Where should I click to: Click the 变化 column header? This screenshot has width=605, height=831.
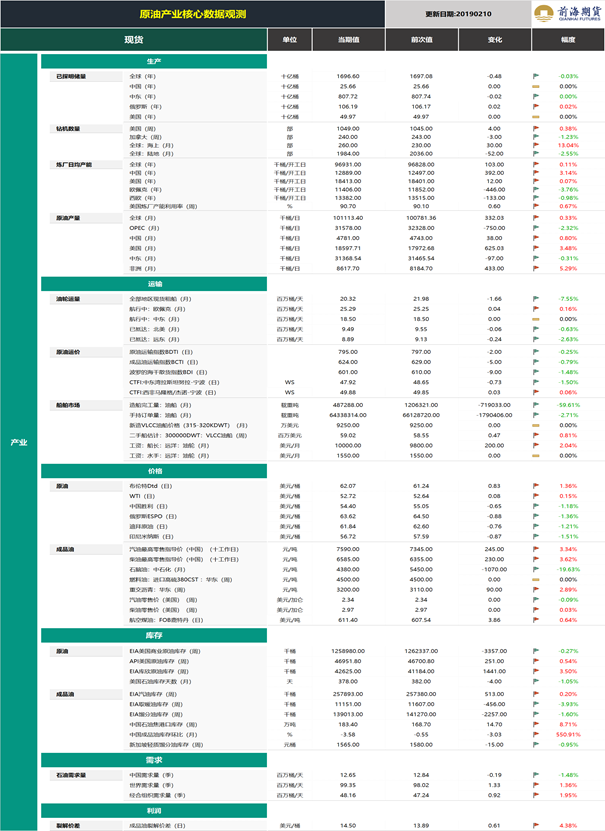click(x=495, y=40)
